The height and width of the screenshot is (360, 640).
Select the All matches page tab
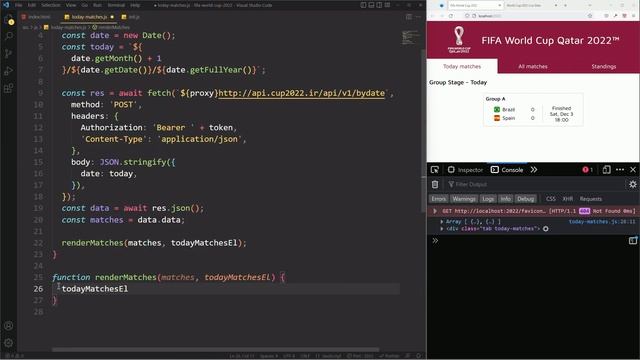pyautogui.click(x=533, y=66)
